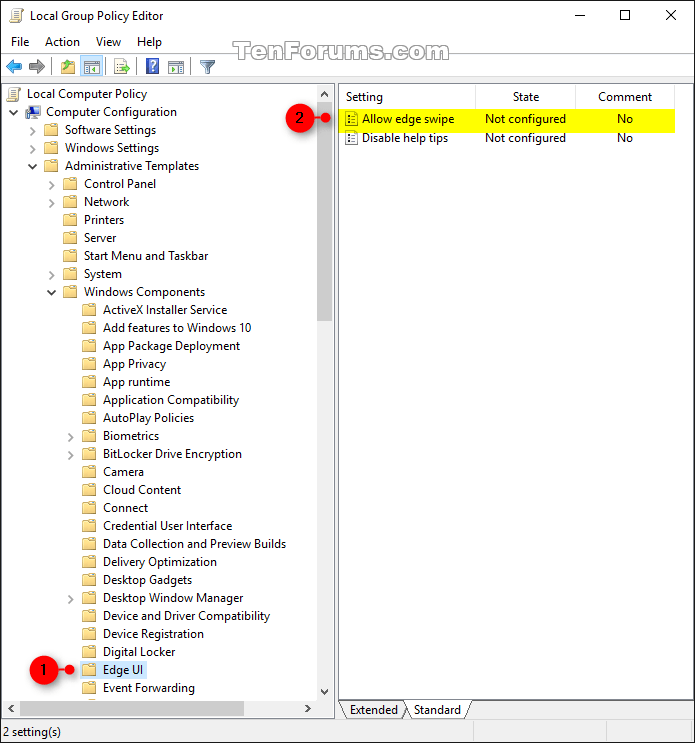Viewport: 695px width, 743px height.
Task: Select the App Privacy tree item
Action: (135, 363)
